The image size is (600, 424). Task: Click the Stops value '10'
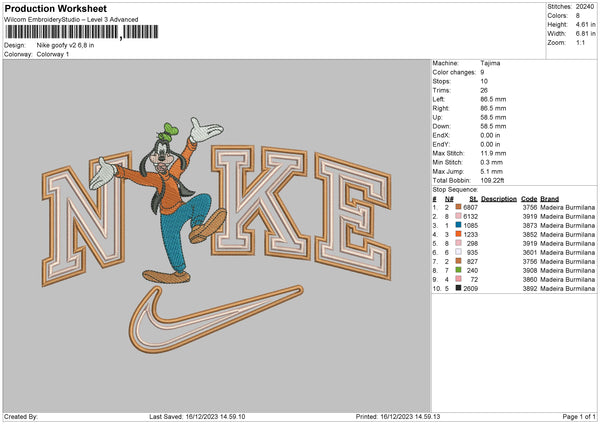coord(484,81)
